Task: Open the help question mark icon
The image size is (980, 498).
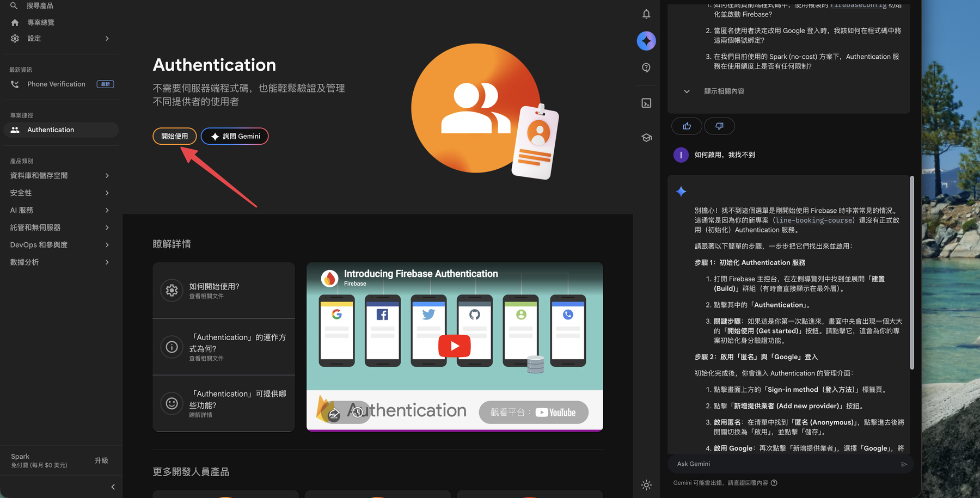Action: pos(646,68)
